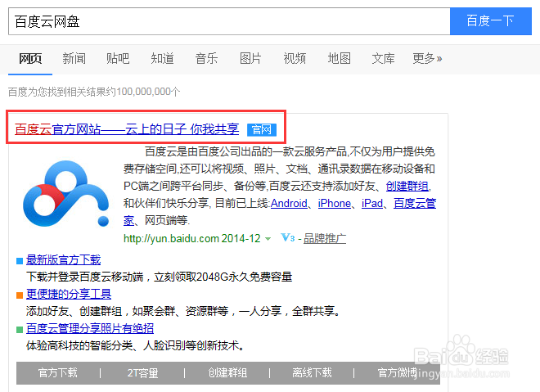Open the 更便捷的分享工具 link
Viewport: 540px width, 392px height.
tap(69, 294)
